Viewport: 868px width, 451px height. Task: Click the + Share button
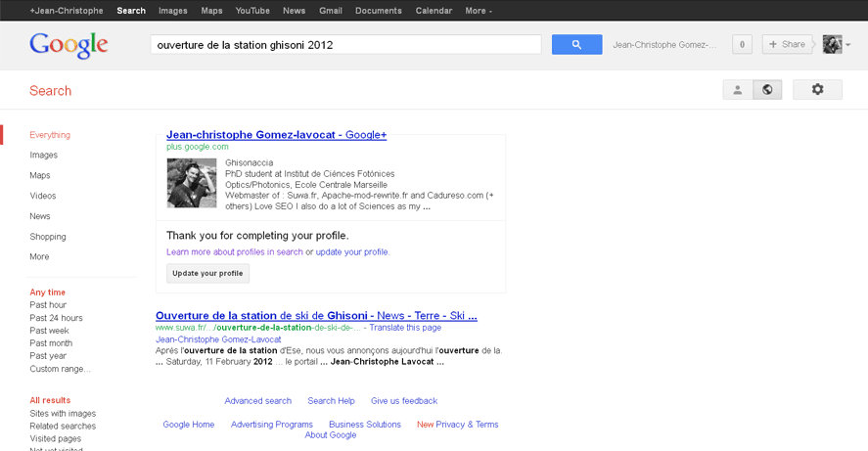pyautogui.click(x=787, y=44)
